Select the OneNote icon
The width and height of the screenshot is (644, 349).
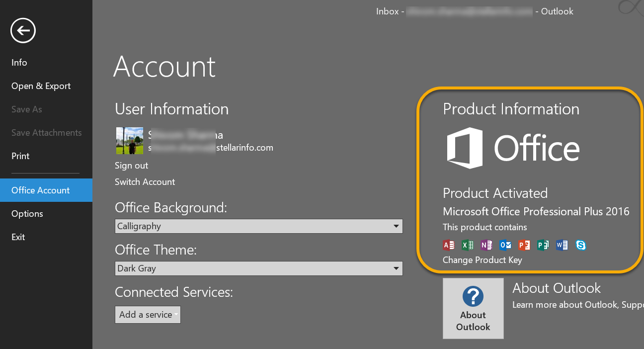tap(486, 245)
